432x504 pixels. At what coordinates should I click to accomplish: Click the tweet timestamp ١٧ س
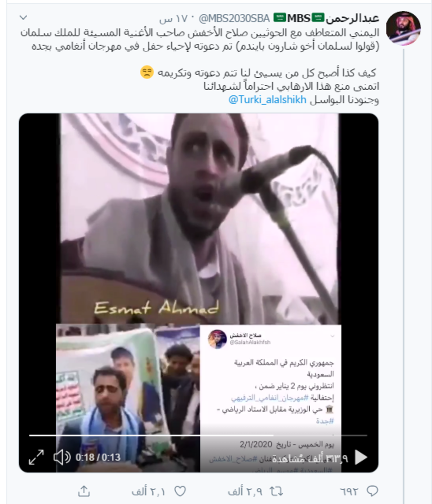point(173,18)
